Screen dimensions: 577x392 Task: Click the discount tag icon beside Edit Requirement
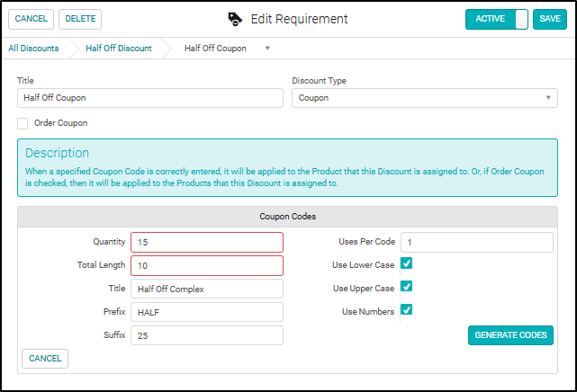tap(235, 19)
